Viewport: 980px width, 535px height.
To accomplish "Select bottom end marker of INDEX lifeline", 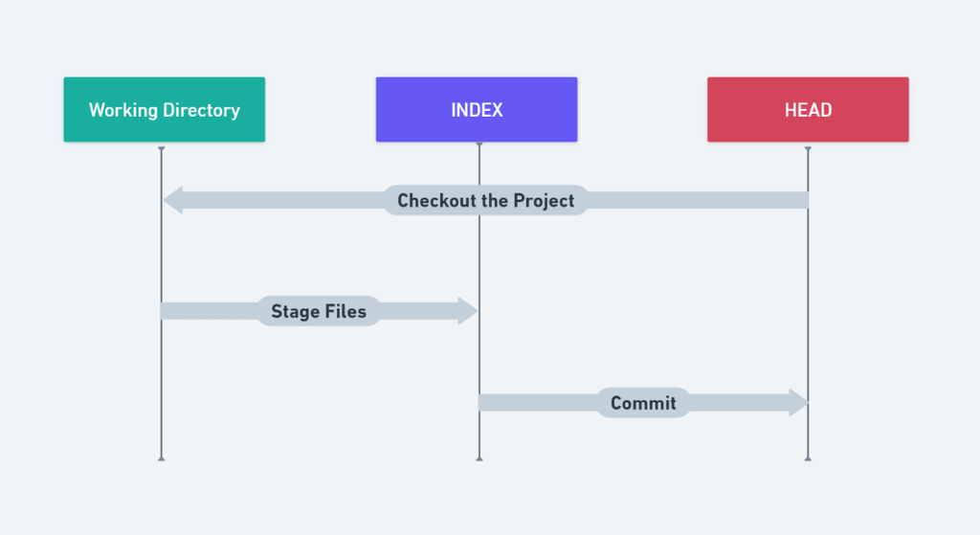I will coord(479,458).
